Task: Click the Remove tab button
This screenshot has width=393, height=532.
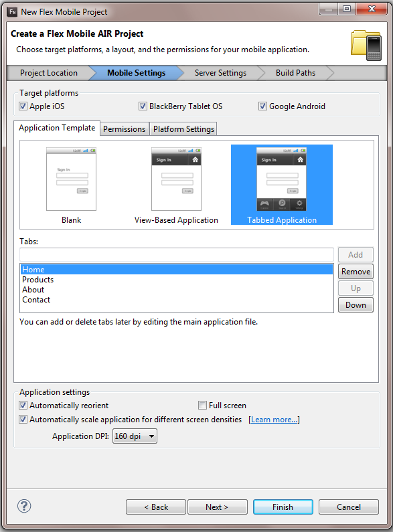Action: (356, 272)
